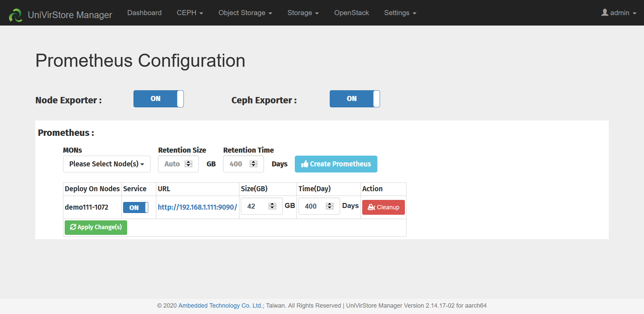The width and height of the screenshot is (644, 314).
Task: Open the Storage dropdown menu
Action: [x=303, y=13]
